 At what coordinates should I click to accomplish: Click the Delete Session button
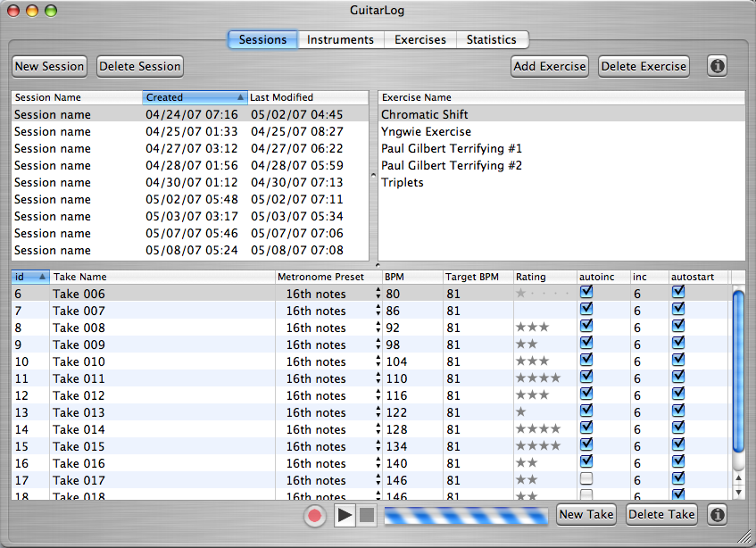[x=140, y=67]
